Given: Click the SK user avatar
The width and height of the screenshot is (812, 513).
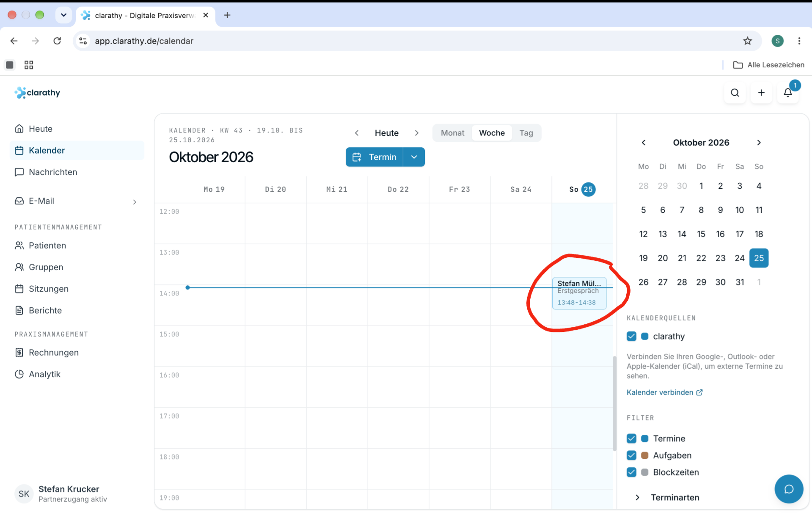Looking at the screenshot, I should click(24, 494).
